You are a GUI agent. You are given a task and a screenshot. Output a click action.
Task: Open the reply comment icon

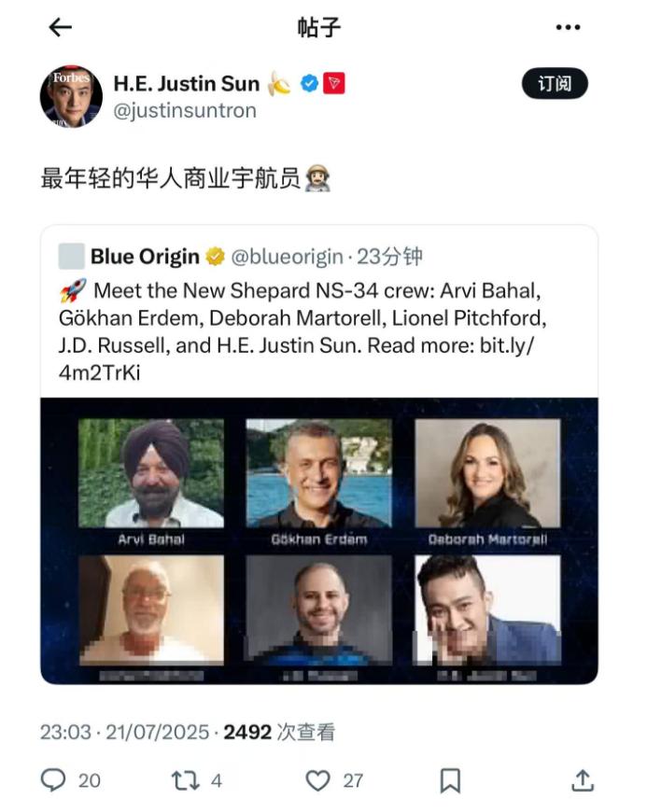pyautogui.click(x=53, y=780)
